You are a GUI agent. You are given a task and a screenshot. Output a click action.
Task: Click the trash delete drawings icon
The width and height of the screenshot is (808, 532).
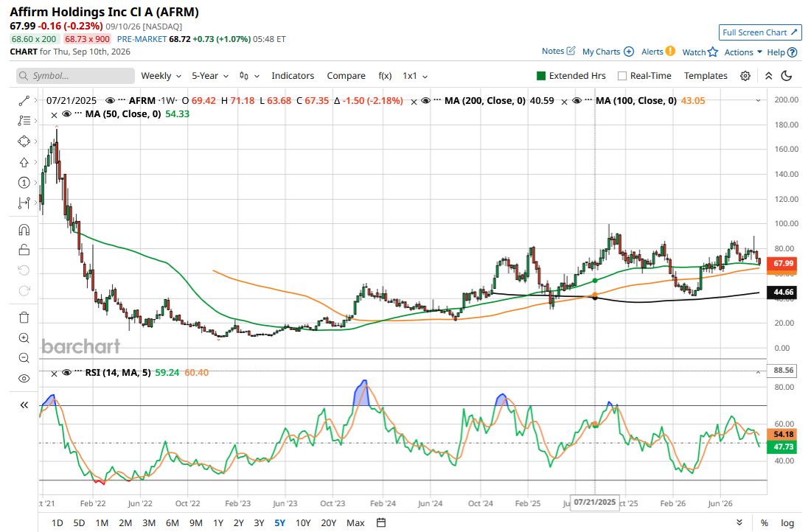[24, 318]
